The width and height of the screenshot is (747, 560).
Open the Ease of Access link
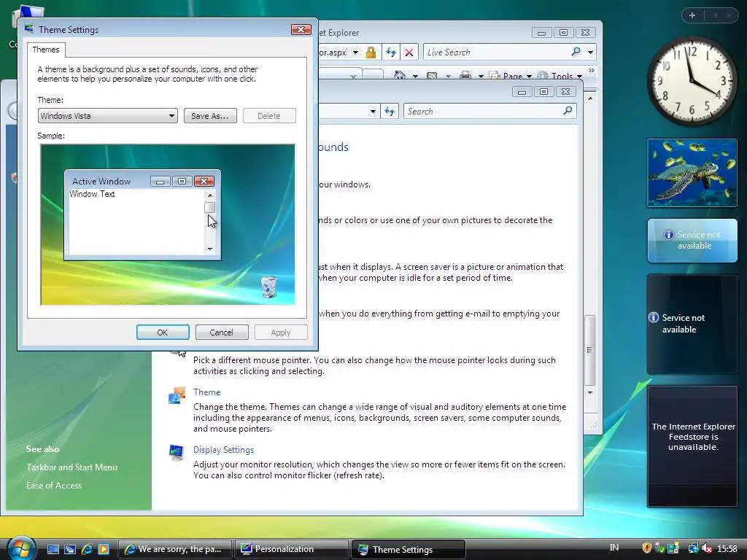[54, 485]
